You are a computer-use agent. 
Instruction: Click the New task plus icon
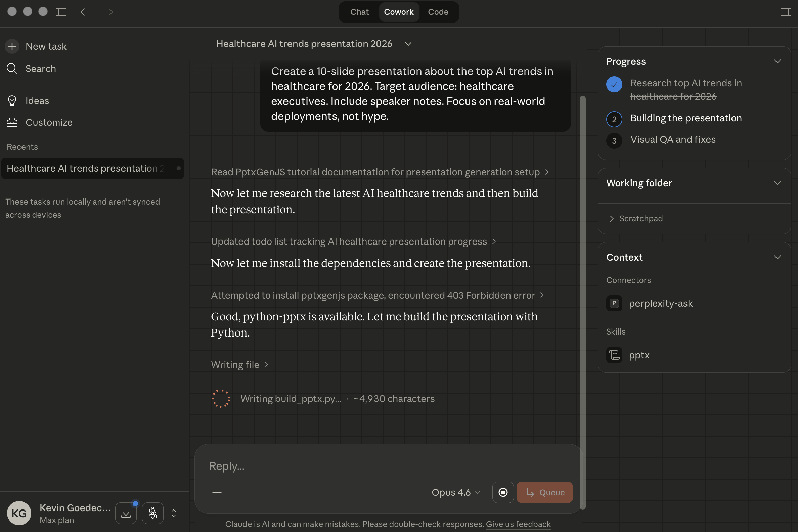12,46
